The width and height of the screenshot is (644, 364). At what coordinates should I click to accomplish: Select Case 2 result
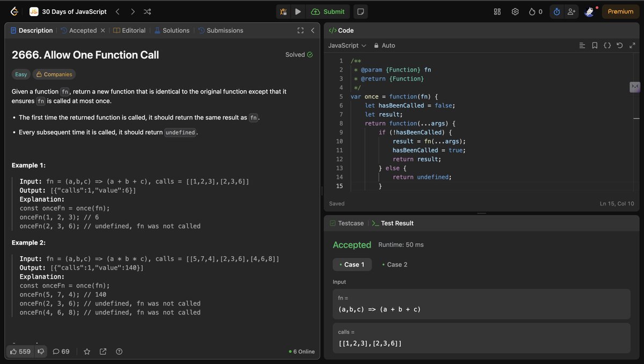[x=394, y=265]
